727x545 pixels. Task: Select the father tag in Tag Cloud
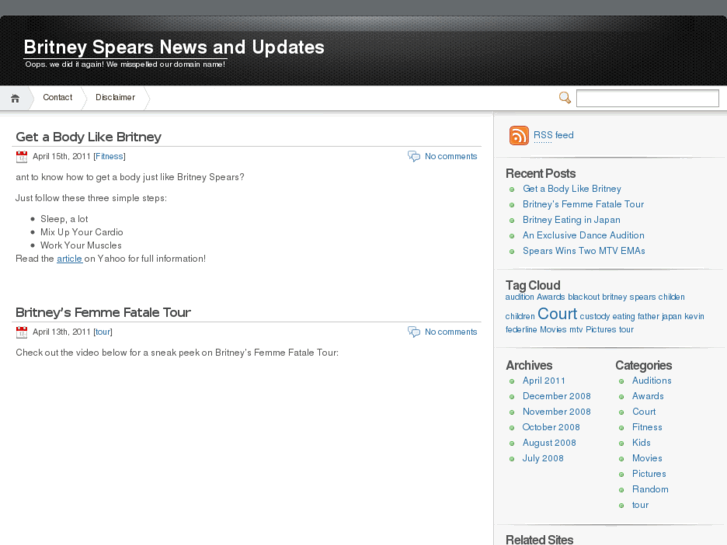tap(648, 316)
